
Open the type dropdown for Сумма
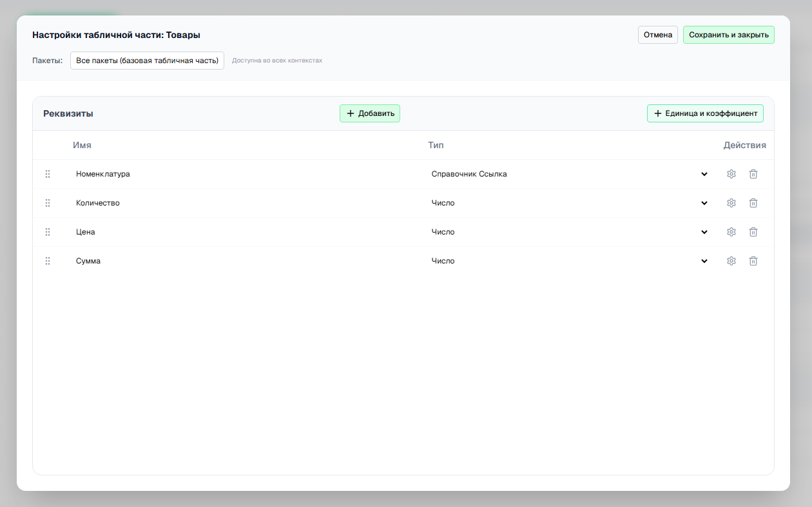pyautogui.click(x=570, y=261)
